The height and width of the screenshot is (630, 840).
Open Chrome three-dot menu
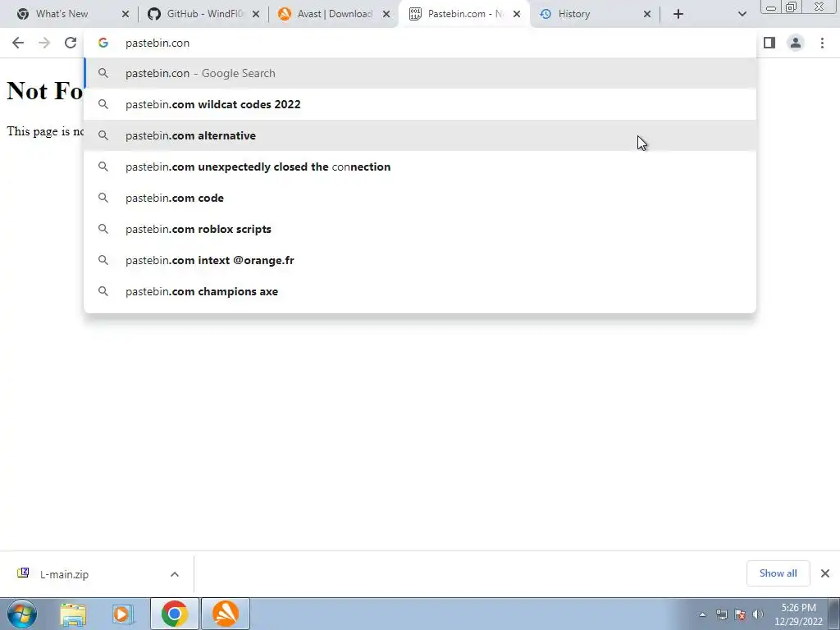pyautogui.click(x=822, y=43)
